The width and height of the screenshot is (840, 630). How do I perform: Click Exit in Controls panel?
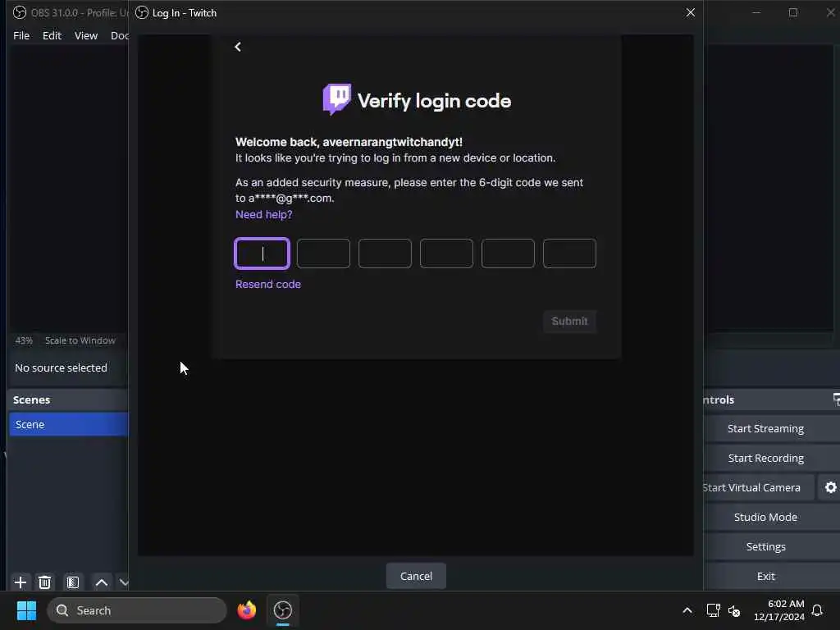pos(765,576)
